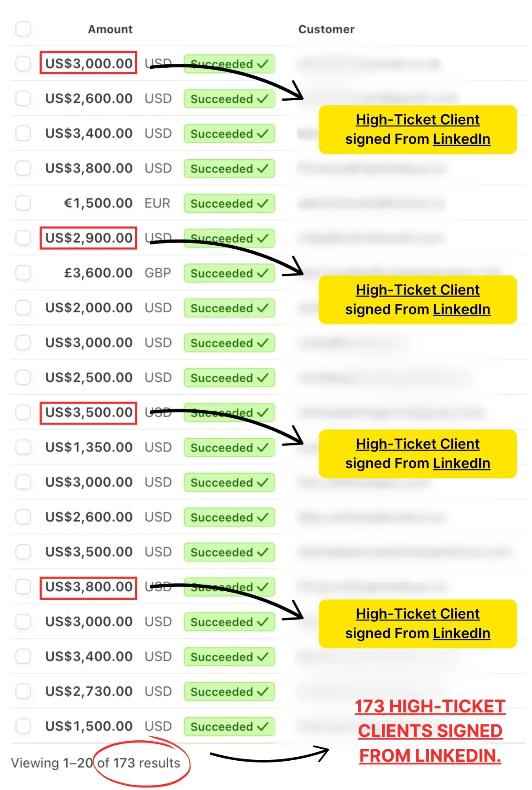This screenshot has height=790, width=532.
Task: Click Succeeded badge of US$2,730.00 payment
Action: pyautogui.click(x=230, y=691)
